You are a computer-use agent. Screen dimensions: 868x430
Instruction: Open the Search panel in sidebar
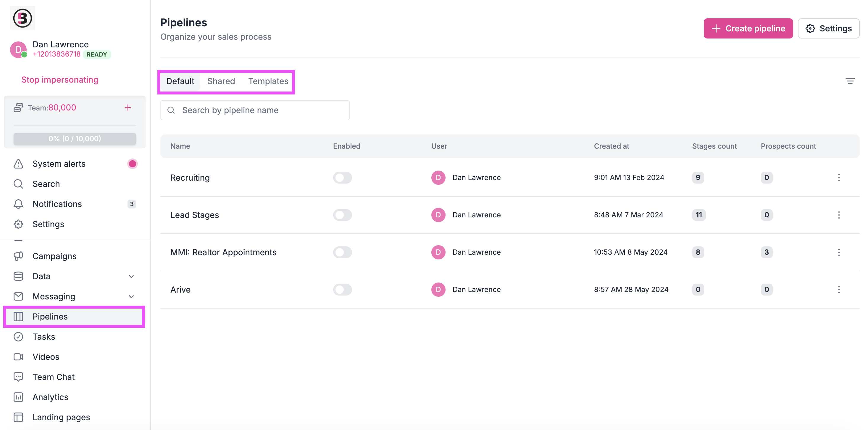(x=46, y=184)
